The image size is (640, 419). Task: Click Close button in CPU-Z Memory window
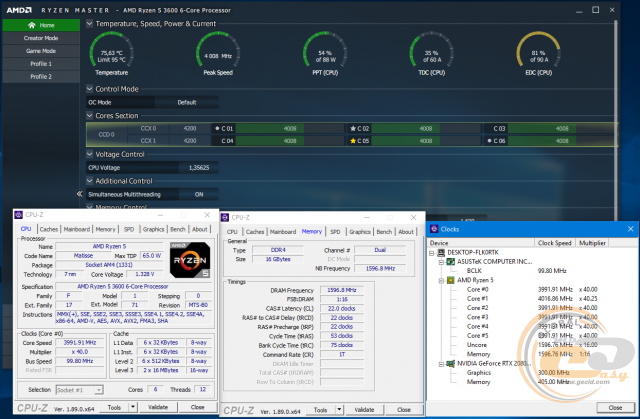pos(404,410)
